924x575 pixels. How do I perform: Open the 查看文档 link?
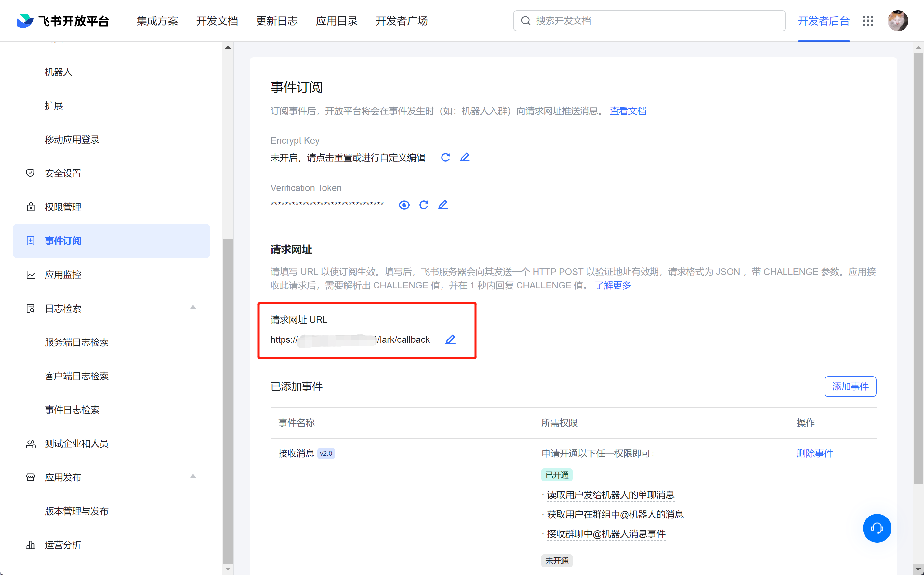coord(628,111)
